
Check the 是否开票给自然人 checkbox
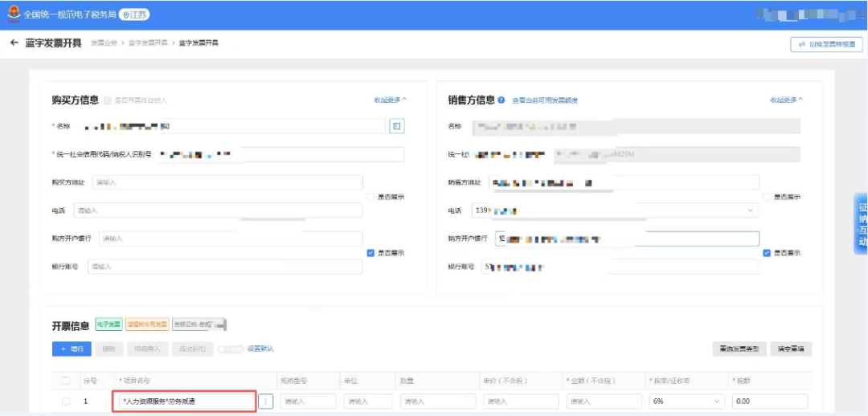pos(108,100)
